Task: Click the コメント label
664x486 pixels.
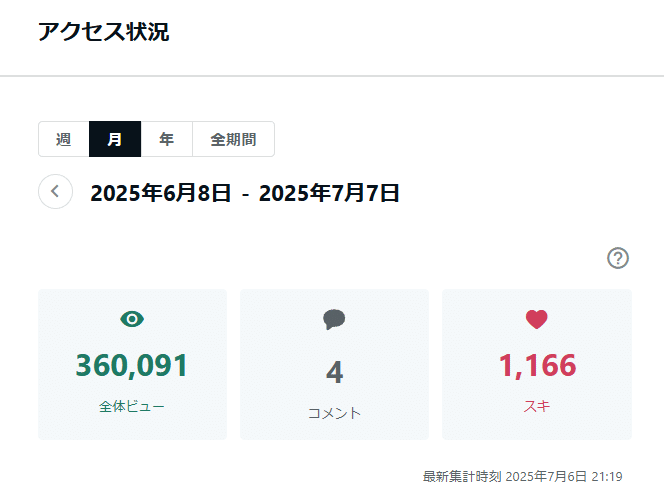Action: pyautogui.click(x=335, y=413)
